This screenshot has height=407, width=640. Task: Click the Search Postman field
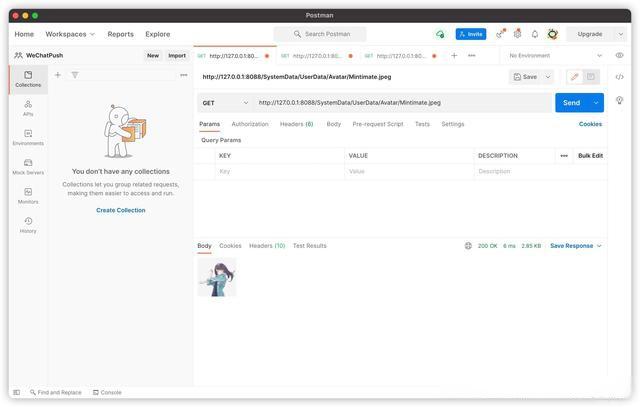pos(320,34)
